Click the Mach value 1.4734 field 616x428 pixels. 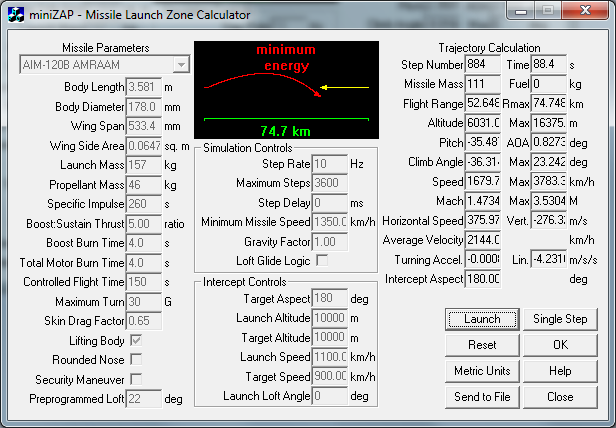tap(483, 201)
